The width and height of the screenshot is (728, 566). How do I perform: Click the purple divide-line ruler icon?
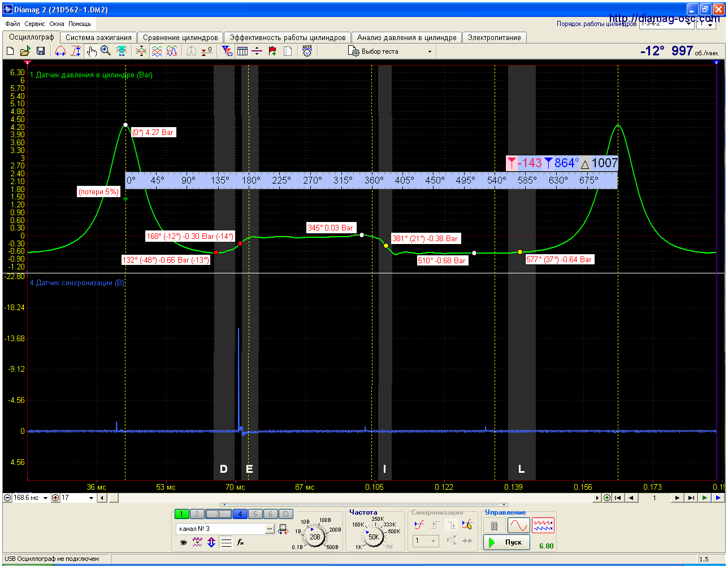coord(257,51)
